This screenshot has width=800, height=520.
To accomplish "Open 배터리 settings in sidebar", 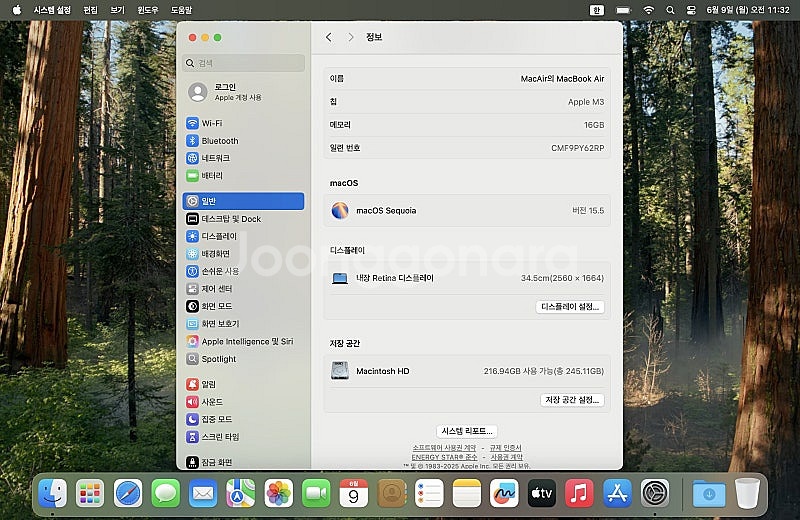I will point(244,176).
